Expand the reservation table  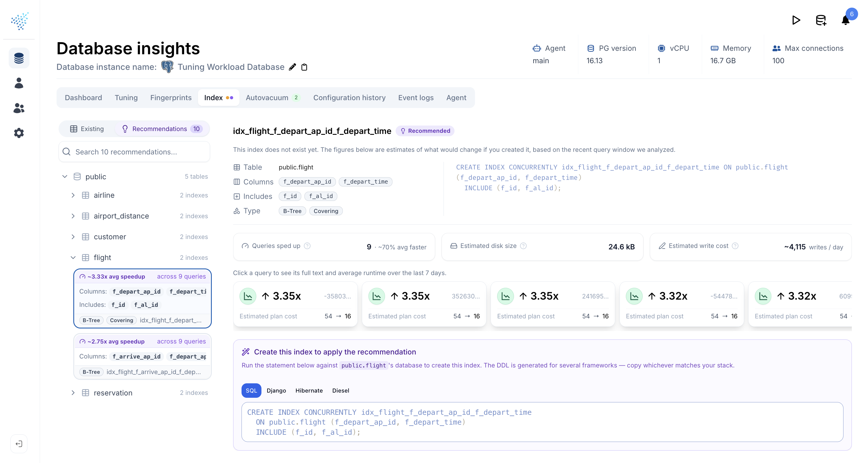pos(73,393)
